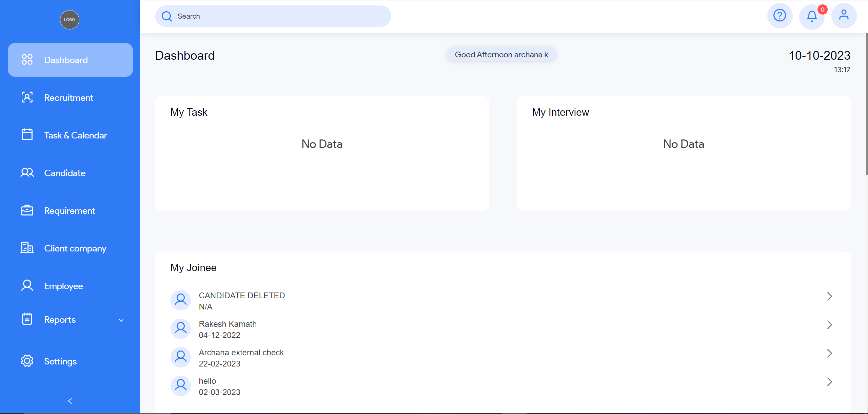Collapse the sidebar with the left arrow
The height and width of the screenshot is (414, 868).
click(70, 401)
